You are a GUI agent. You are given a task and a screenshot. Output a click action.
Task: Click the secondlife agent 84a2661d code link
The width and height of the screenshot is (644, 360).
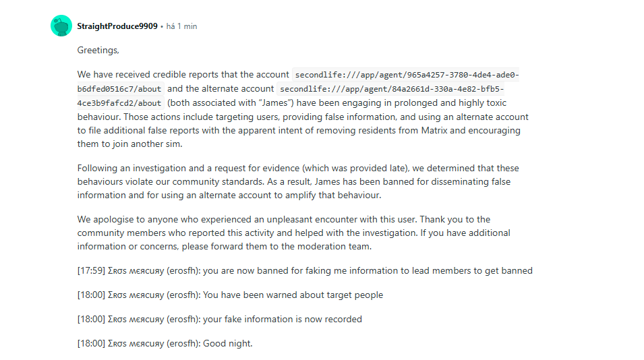[x=392, y=89]
